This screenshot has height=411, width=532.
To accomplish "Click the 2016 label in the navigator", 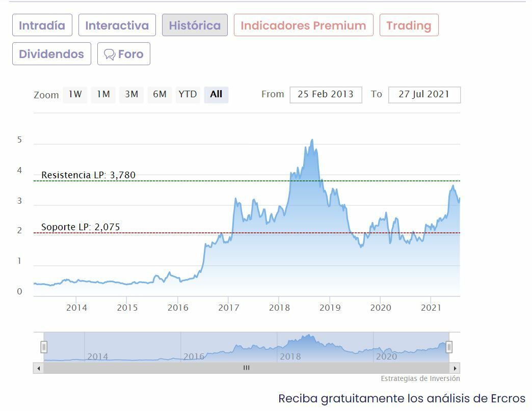I will click(x=194, y=357).
